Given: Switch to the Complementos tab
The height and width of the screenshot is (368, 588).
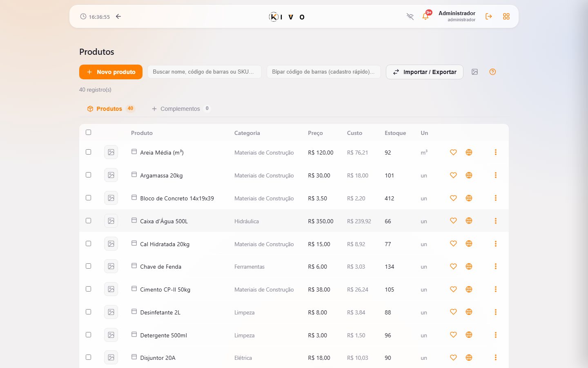Looking at the screenshot, I should point(180,109).
